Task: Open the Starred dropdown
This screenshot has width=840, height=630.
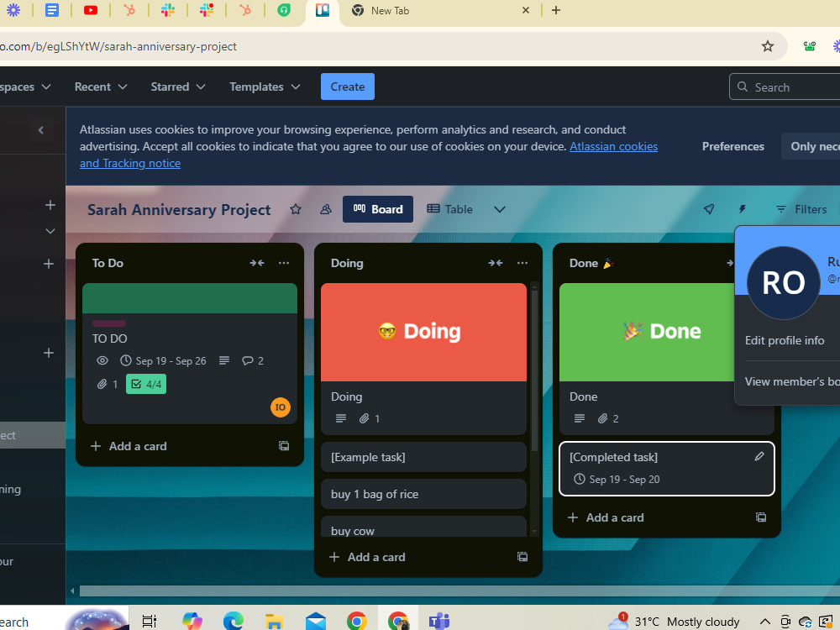Action: coord(178,87)
